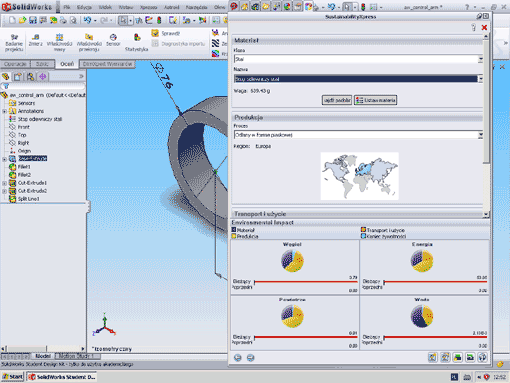Image resolution: width=510 pixels, height=383 pixels.
Task: Expand the Annotations tree node
Action: 4,111
